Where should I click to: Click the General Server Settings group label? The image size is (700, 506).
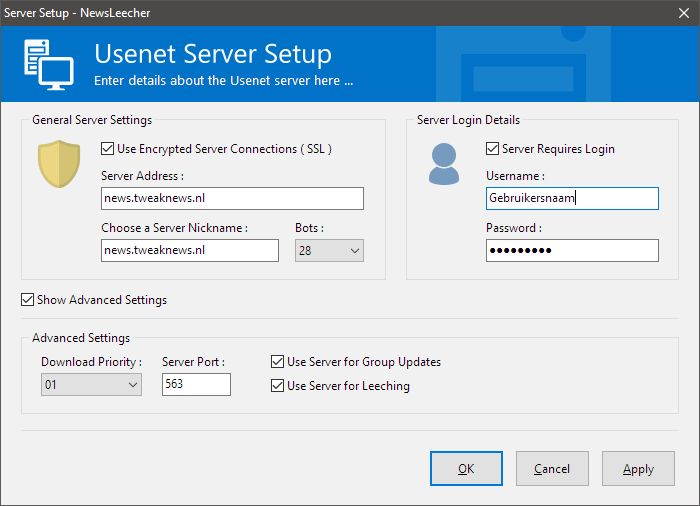(92, 120)
